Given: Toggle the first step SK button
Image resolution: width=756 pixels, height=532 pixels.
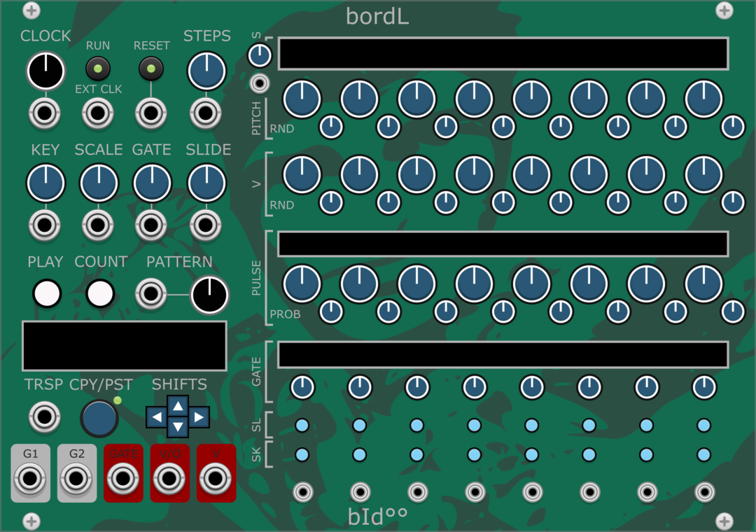Looking at the screenshot, I should pyautogui.click(x=302, y=454).
